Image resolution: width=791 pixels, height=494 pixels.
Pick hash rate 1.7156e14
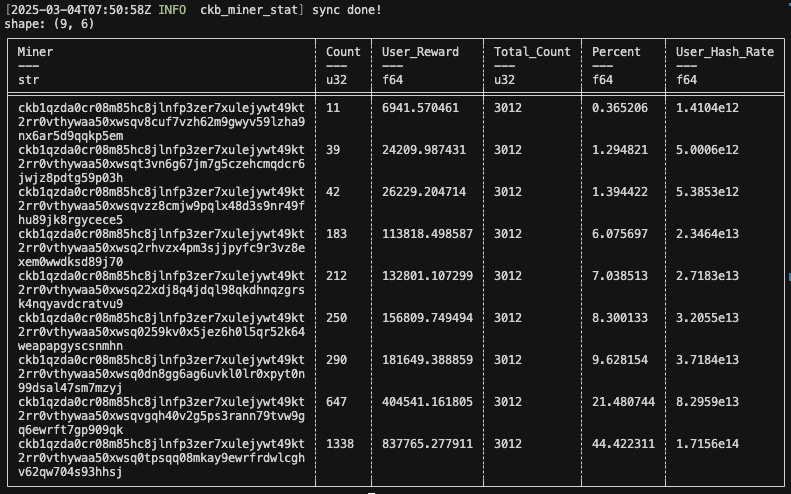click(x=707, y=443)
